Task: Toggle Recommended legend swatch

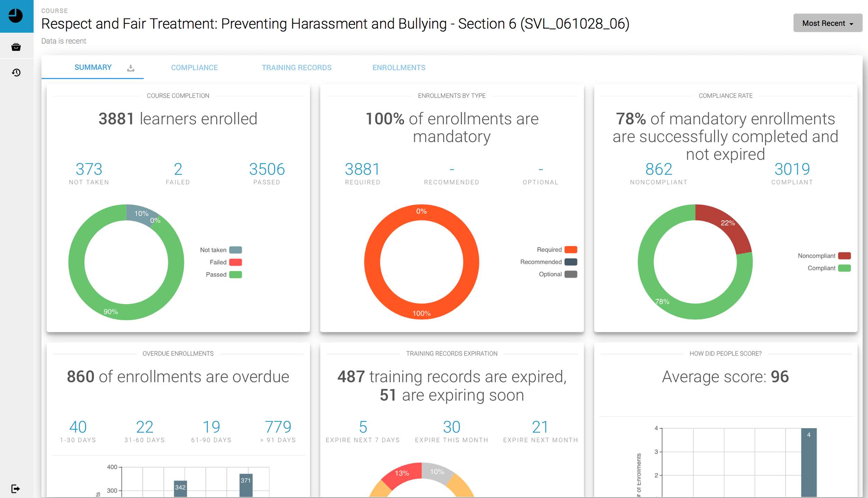Action: [570, 262]
